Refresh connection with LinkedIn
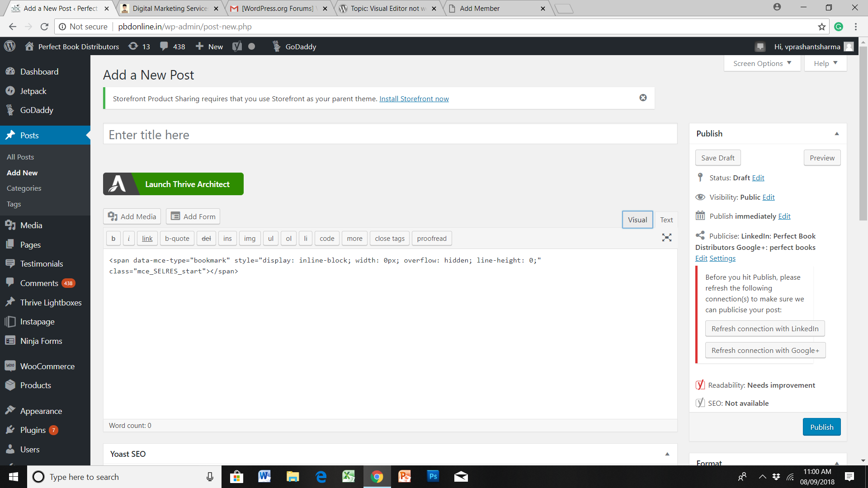 click(x=765, y=328)
